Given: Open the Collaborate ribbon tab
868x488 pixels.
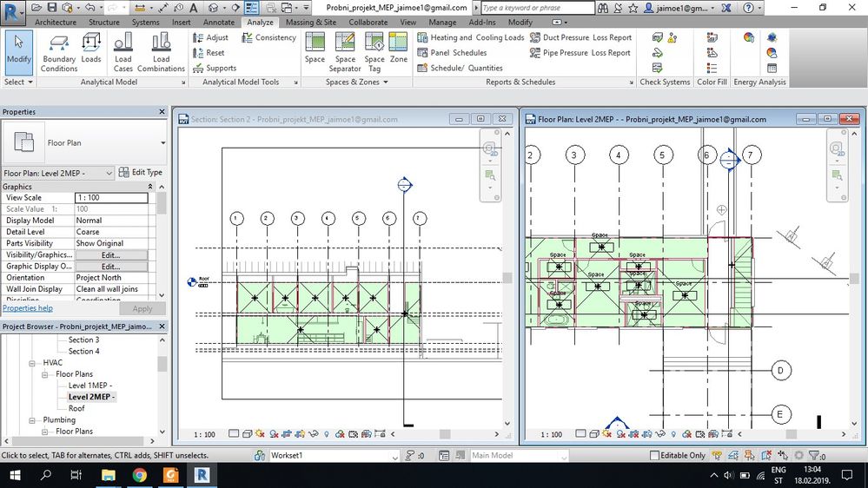Looking at the screenshot, I should tap(368, 22).
